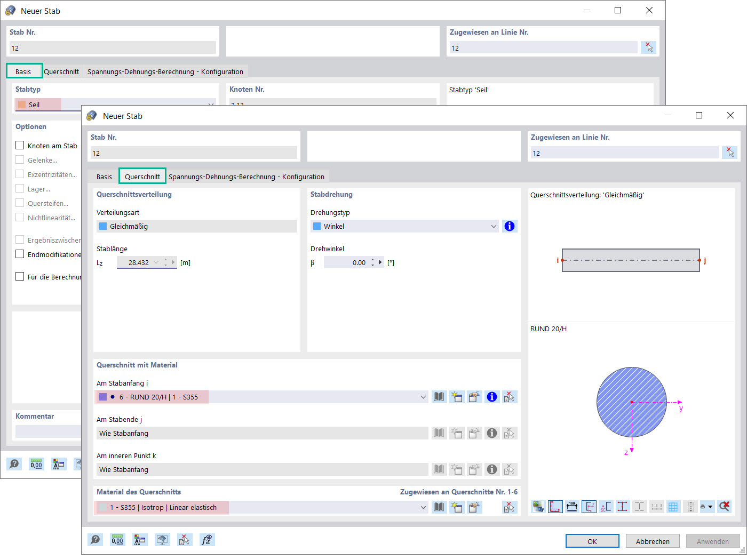The image size is (747, 560).
Task: Click the info icon beside Drehungstyp Winkel
Action: tap(510, 226)
